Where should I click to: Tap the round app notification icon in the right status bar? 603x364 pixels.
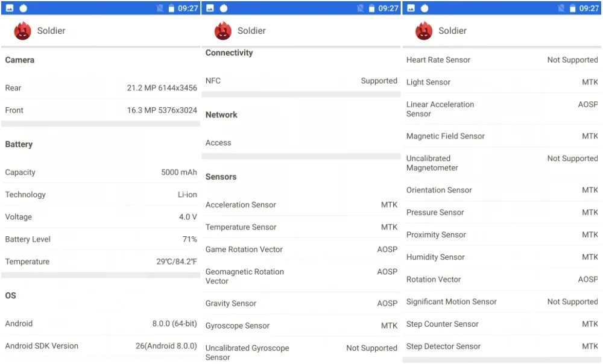(x=424, y=8)
